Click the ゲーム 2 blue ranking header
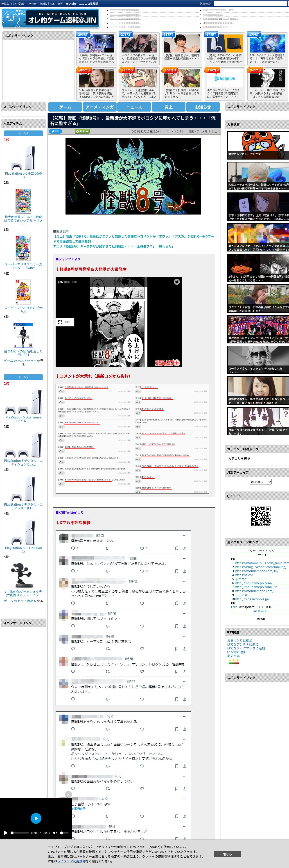 [x=23, y=377]
